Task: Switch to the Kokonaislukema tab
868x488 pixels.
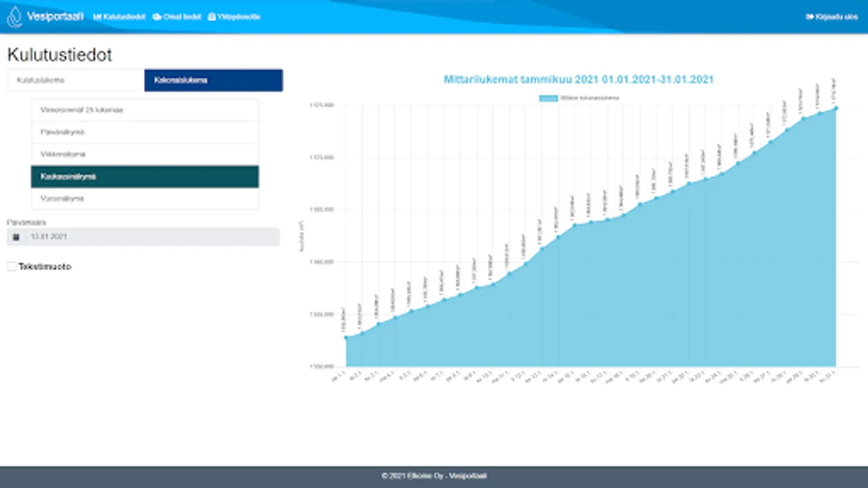Action: point(213,80)
